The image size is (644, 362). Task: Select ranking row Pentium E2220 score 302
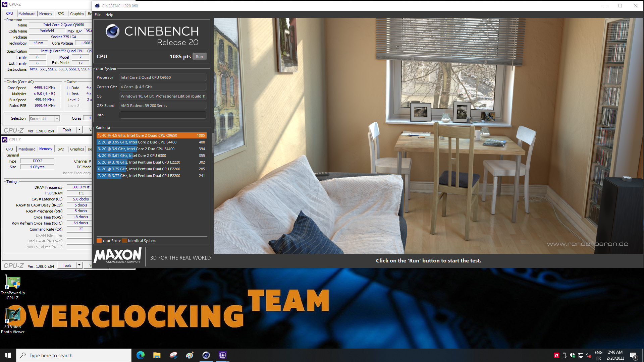coord(151,162)
